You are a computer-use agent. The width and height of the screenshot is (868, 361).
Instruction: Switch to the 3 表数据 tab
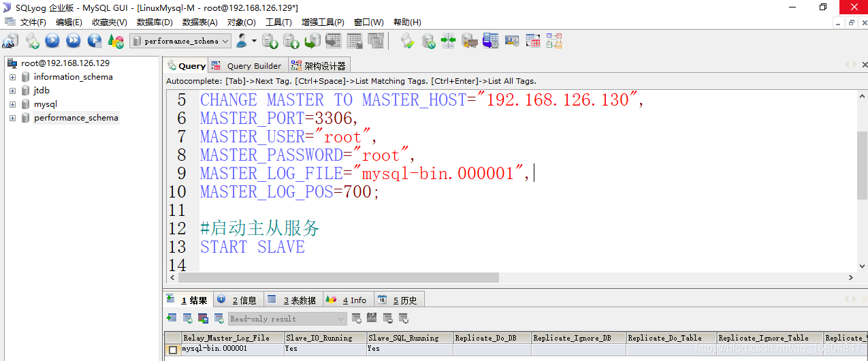pyautogui.click(x=292, y=300)
